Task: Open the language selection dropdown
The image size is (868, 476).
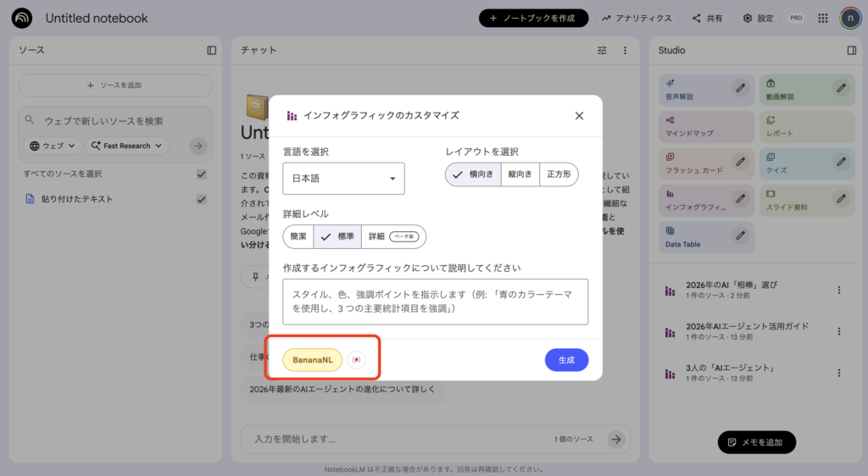Action: (343, 179)
